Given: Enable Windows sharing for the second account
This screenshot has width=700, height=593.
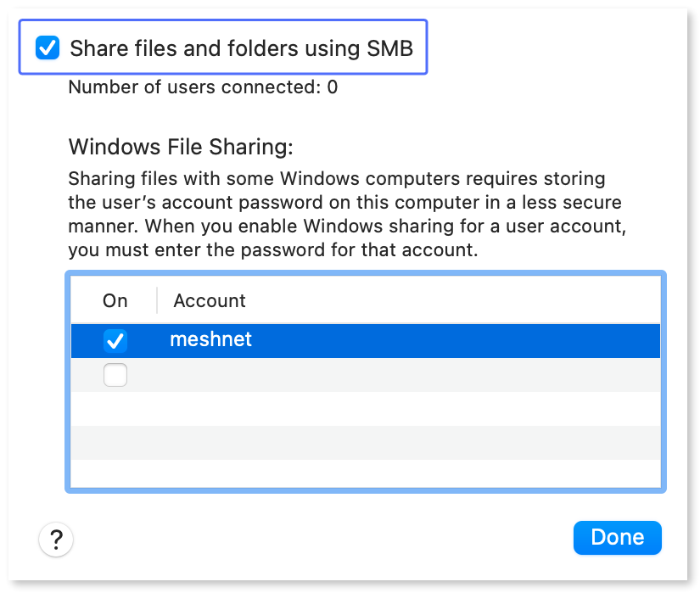Looking at the screenshot, I should pyautogui.click(x=115, y=374).
